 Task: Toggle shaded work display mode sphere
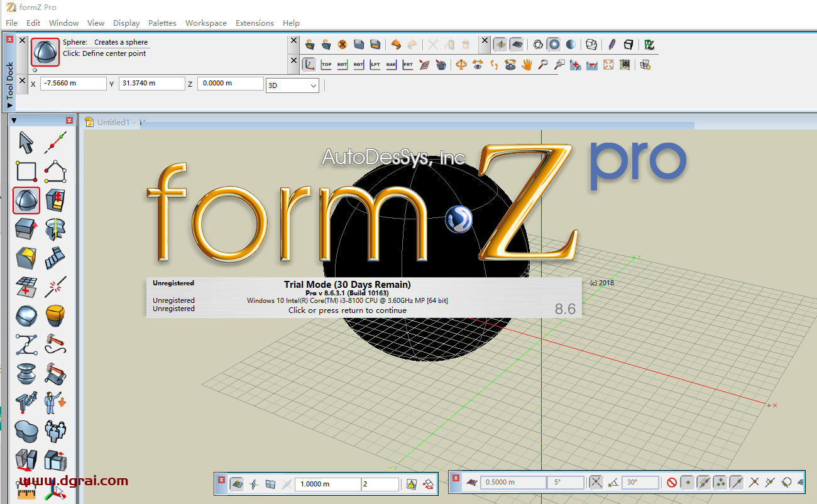(x=554, y=45)
